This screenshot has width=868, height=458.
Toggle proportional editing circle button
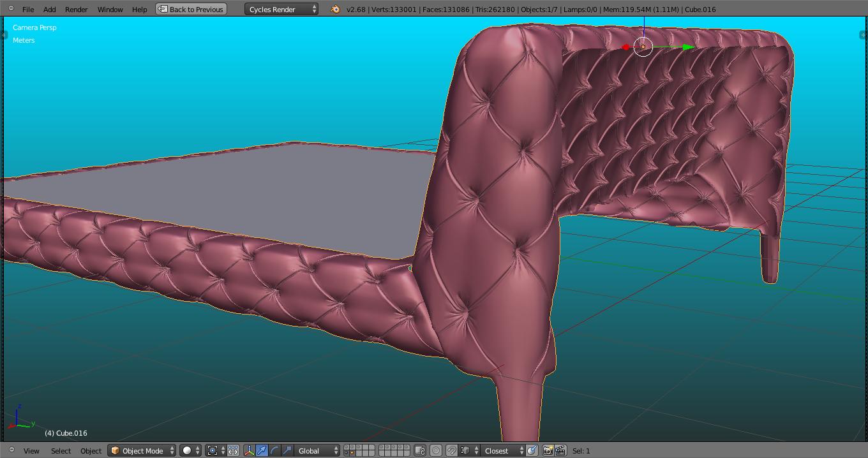[x=436, y=450]
